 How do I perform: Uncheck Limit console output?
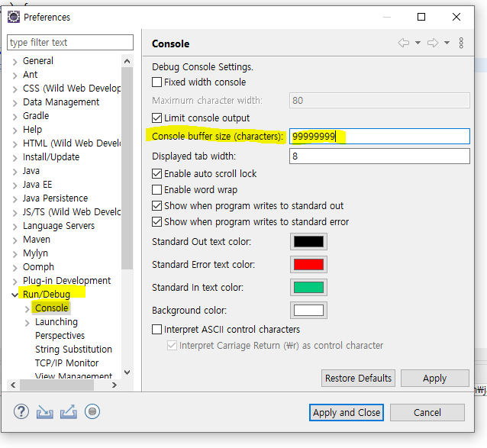pyautogui.click(x=156, y=118)
